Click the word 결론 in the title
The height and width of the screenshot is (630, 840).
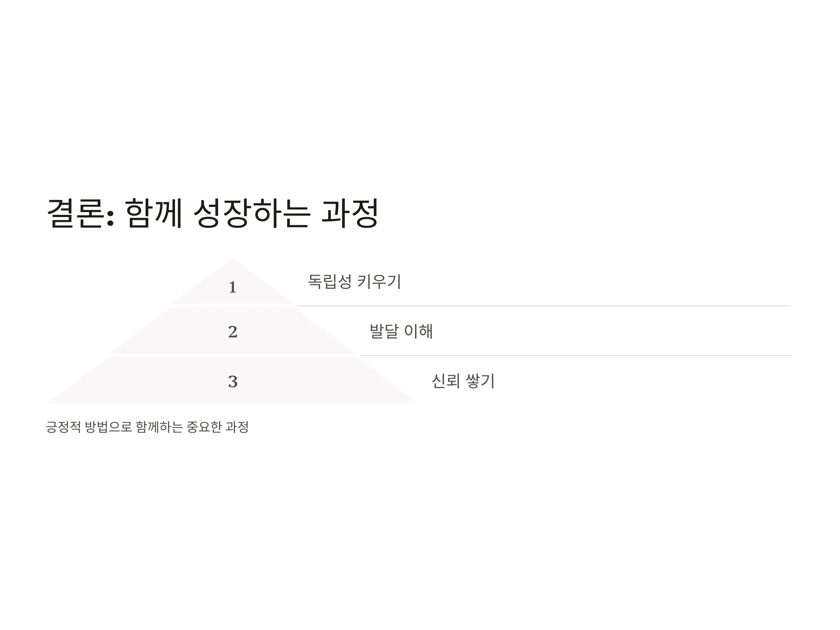point(76,213)
